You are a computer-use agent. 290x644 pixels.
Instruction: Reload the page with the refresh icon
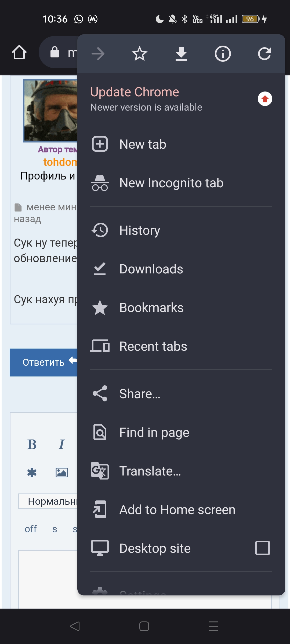tap(264, 54)
